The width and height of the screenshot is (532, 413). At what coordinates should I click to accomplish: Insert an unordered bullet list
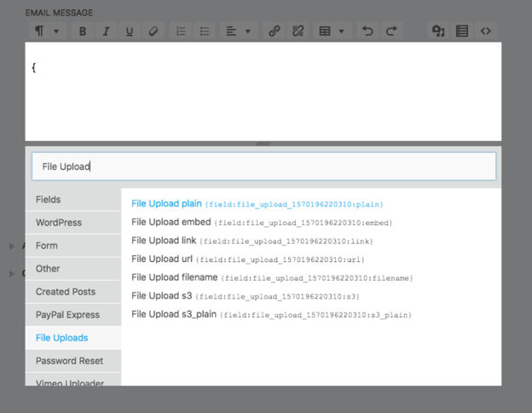(205, 32)
